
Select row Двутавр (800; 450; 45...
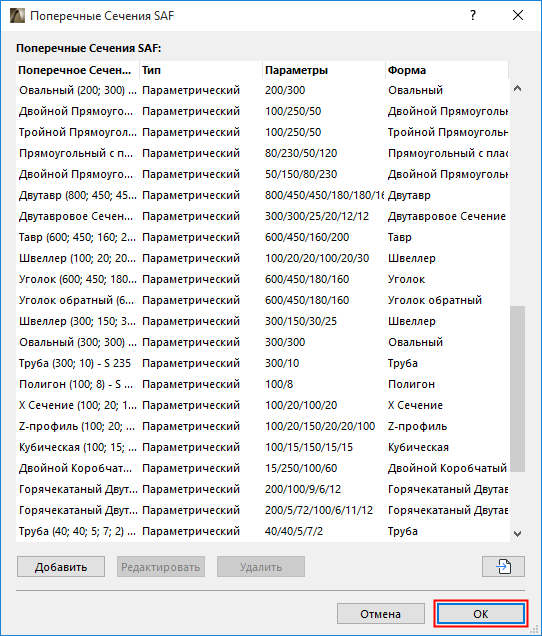[x=262, y=195]
